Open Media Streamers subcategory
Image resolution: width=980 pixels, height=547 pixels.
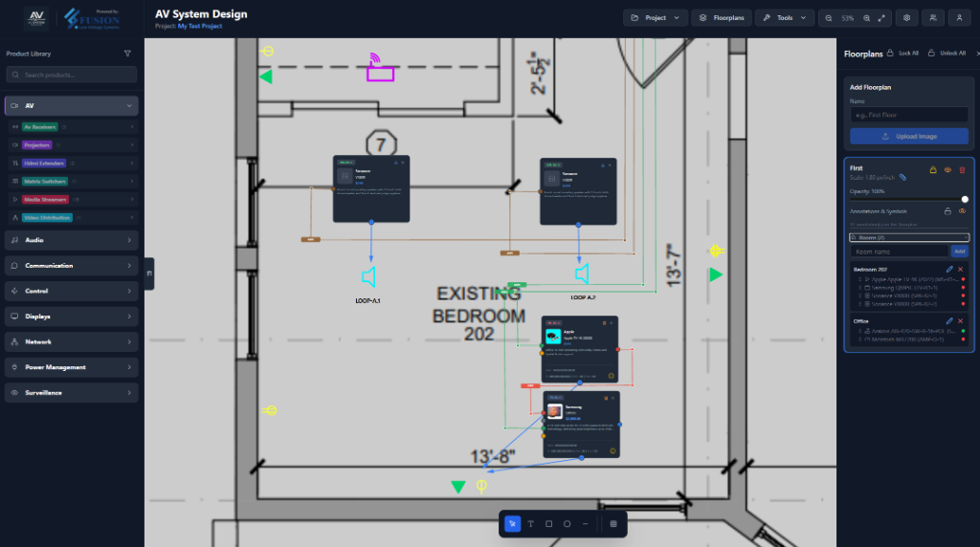(73, 199)
